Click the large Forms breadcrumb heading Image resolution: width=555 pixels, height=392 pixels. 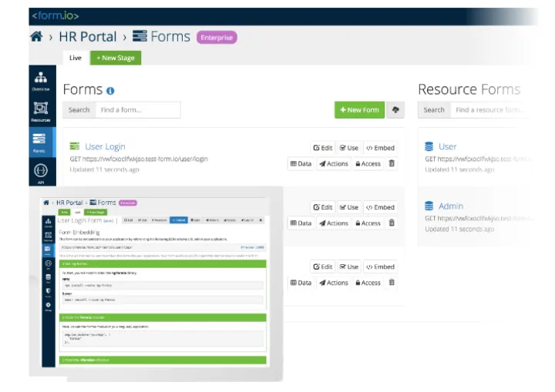(x=161, y=36)
